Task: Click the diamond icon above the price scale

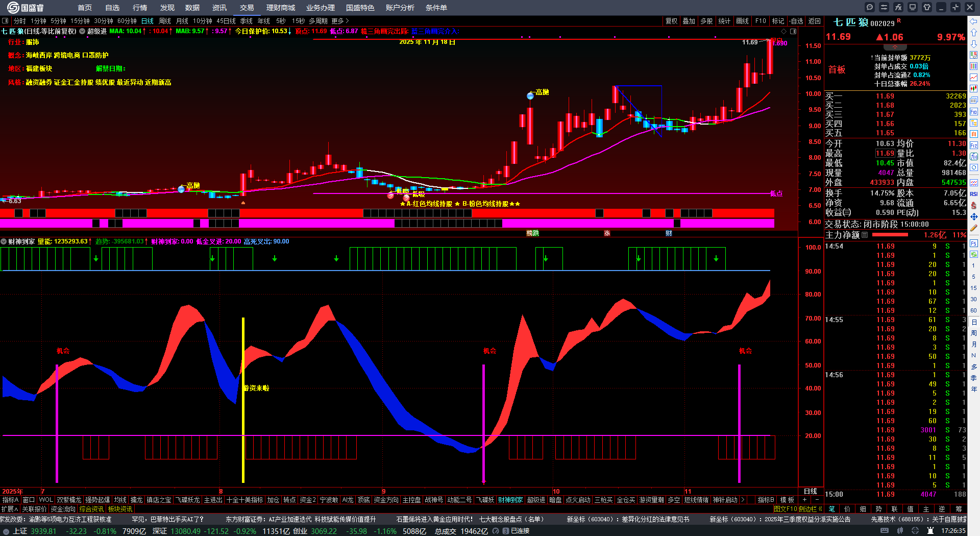Action: click(x=784, y=31)
